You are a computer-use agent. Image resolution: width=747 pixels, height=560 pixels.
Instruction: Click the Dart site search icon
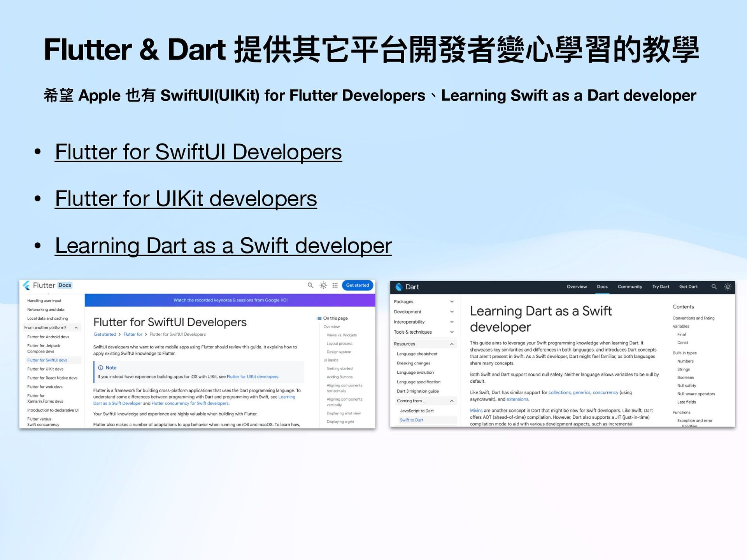(714, 287)
